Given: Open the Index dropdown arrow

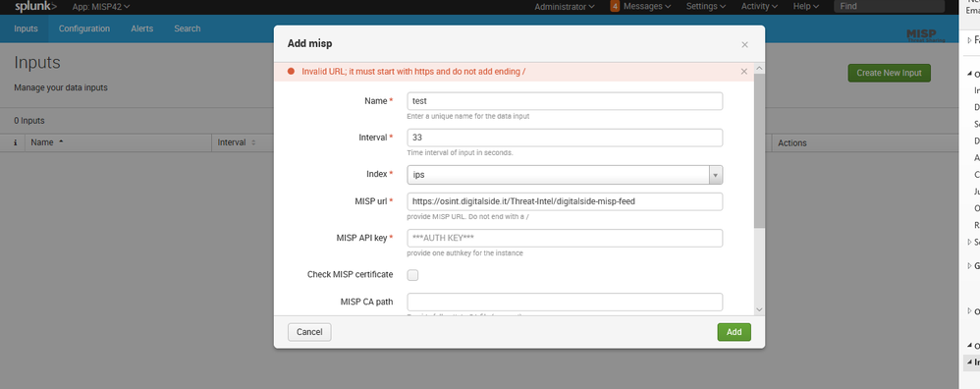Looking at the screenshot, I should pos(716,175).
